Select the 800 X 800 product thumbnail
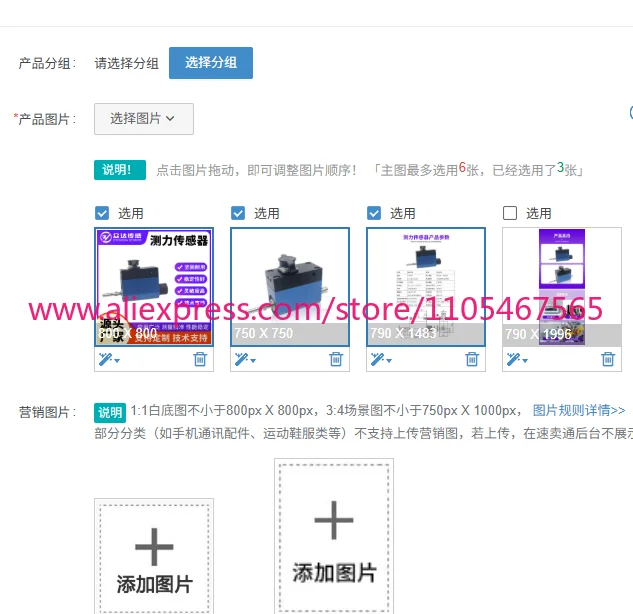 154,287
